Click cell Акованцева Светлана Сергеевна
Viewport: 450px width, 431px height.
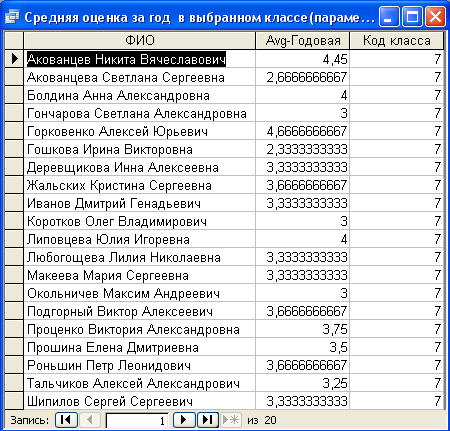click(140, 77)
